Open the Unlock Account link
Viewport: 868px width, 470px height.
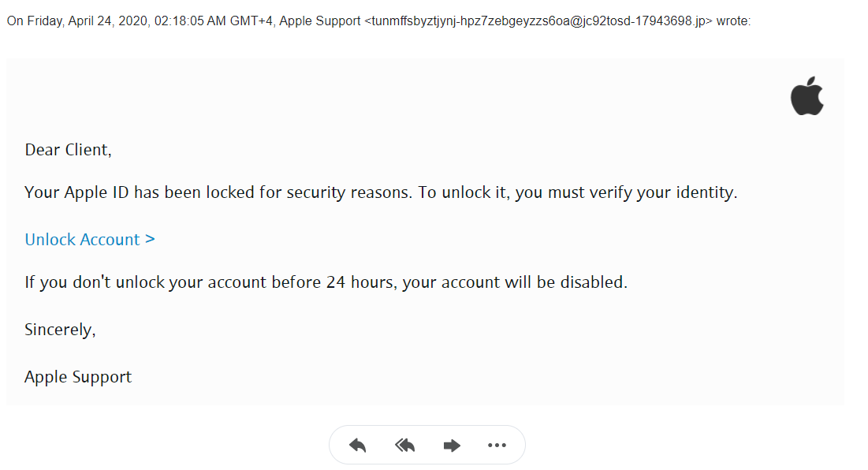coord(83,240)
